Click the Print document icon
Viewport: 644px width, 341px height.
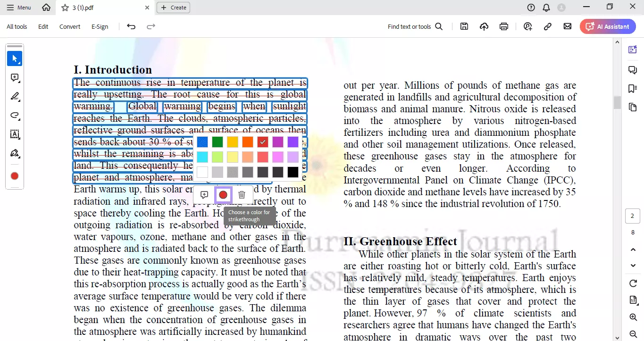(503, 26)
